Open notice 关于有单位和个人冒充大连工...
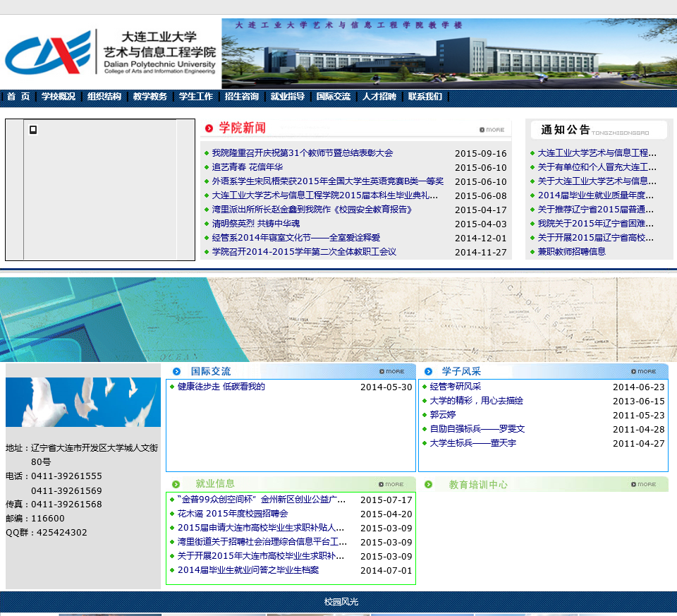Viewport: 677px width, 616px height. click(597, 167)
